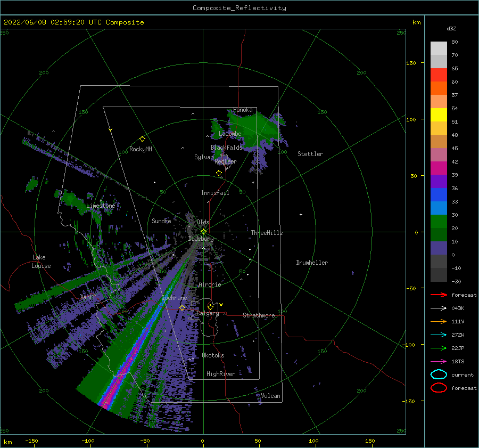The image size is (479, 448).
Task: Click the Ponoka city label
Action: click(x=243, y=110)
